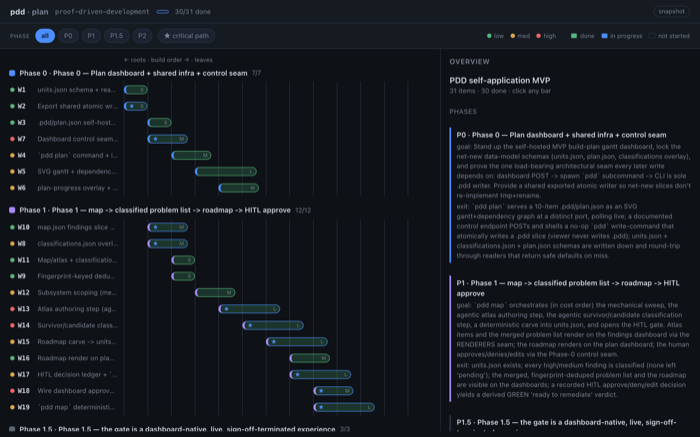Filter by phase P0

pos(68,36)
